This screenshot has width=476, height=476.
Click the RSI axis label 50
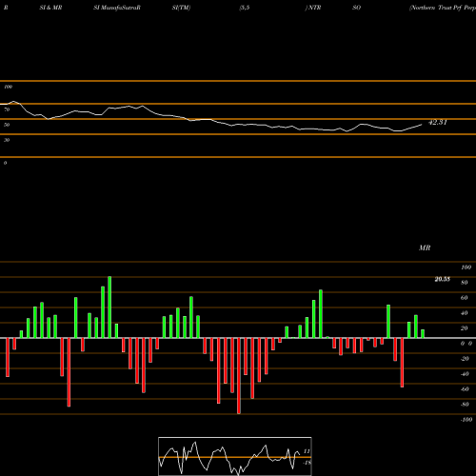7,125
